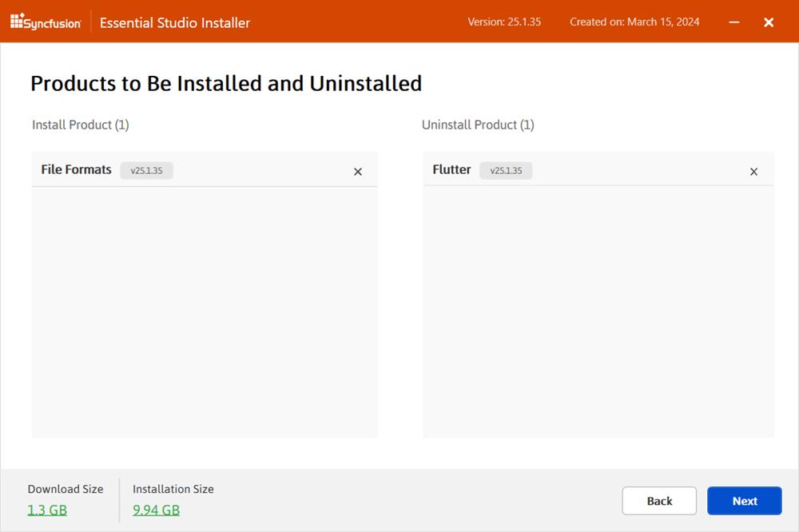The height and width of the screenshot is (532, 799).
Task: Remove File Formats from install list
Action: pyautogui.click(x=358, y=171)
